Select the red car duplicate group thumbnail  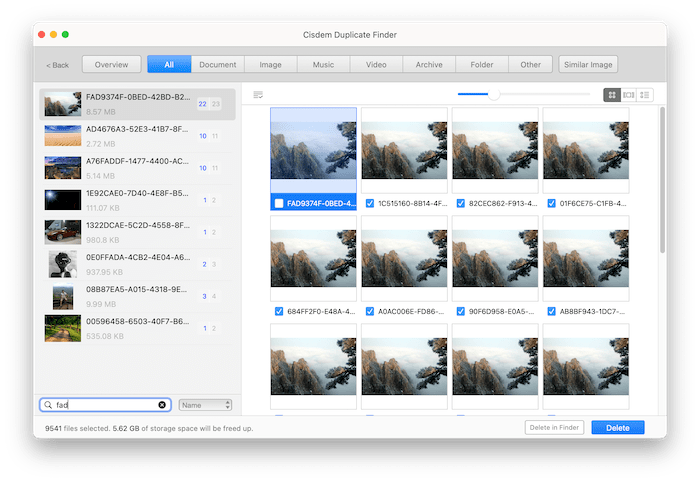pyautogui.click(x=62, y=232)
